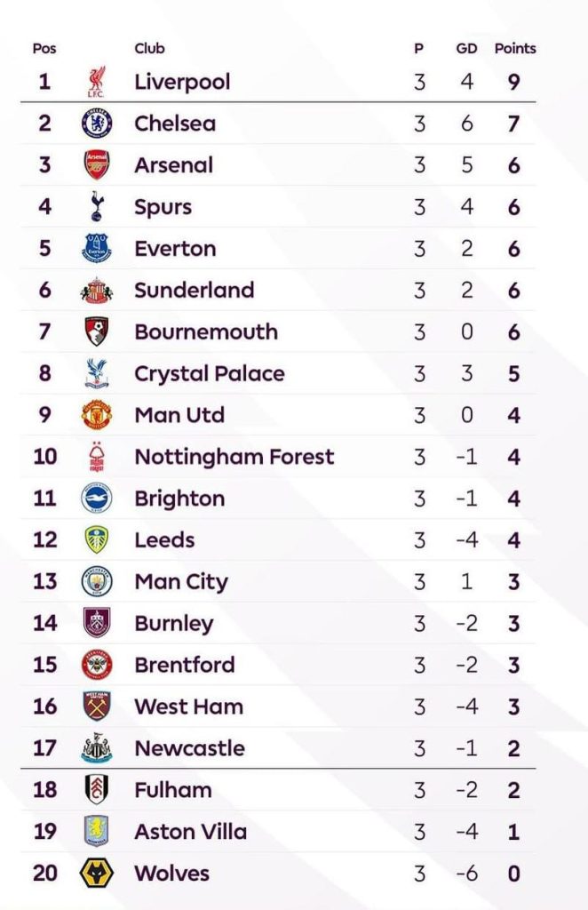Open the Leeds team name

[164, 540]
